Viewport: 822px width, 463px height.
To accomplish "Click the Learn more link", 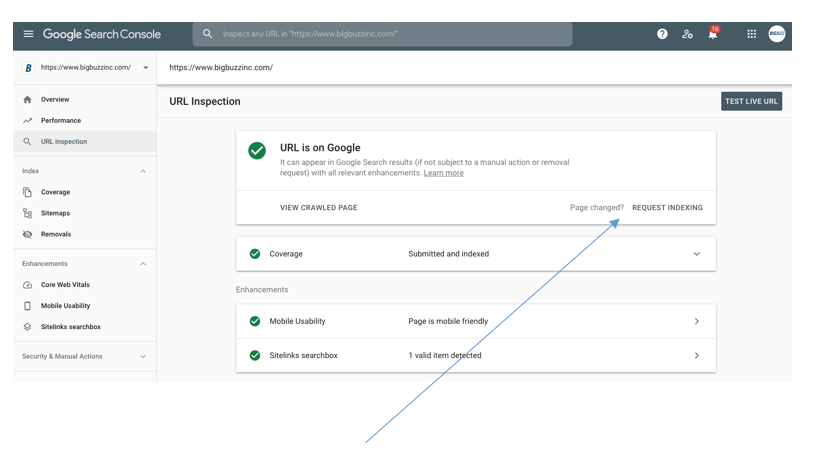I will [x=444, y=173].
